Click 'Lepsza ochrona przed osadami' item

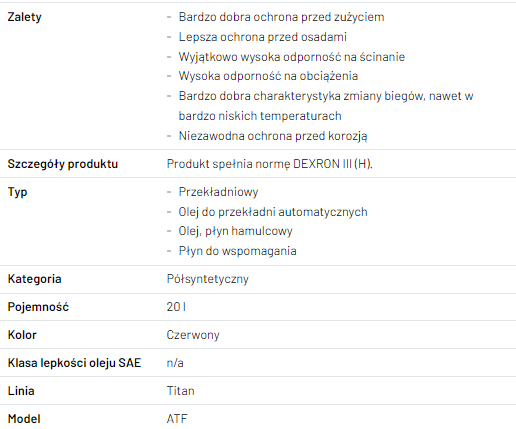[x=263, y=37]
